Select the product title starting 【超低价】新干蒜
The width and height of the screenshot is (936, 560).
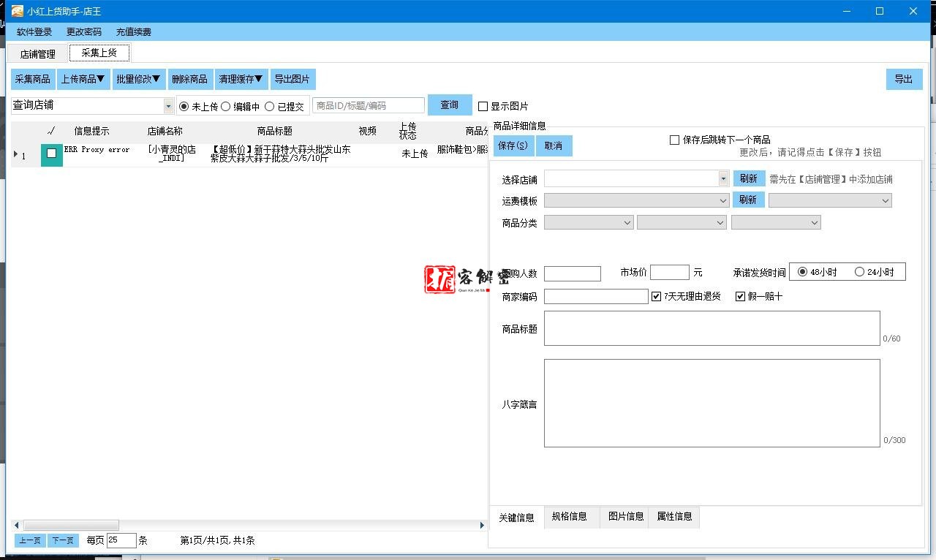pyautogui.click(x=280, y=154)
